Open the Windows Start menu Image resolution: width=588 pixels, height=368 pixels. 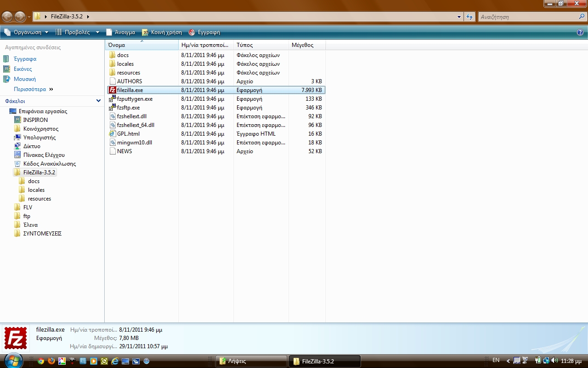[13, 360]
